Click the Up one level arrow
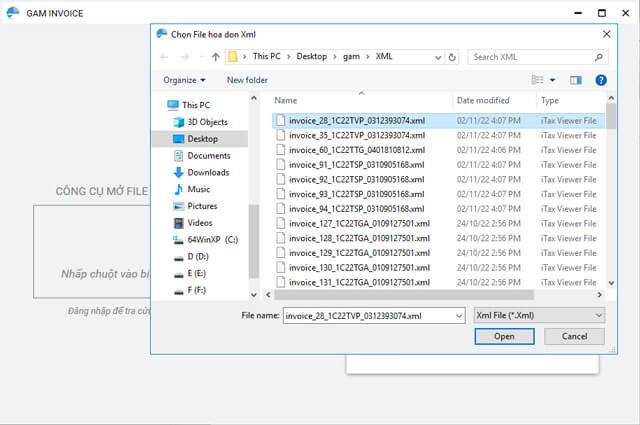The width and height of the screenshot is (640, 425). pyautogui.click(x=216, y=57)
